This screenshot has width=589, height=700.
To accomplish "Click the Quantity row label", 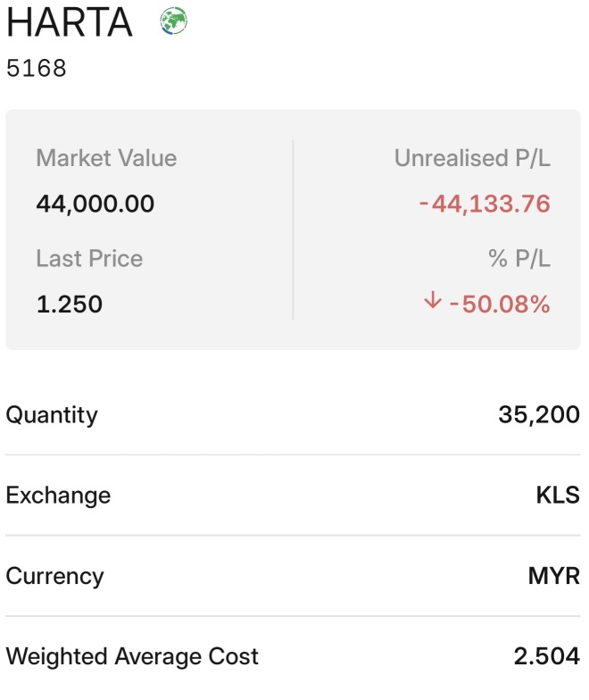I will coord(52,415).
